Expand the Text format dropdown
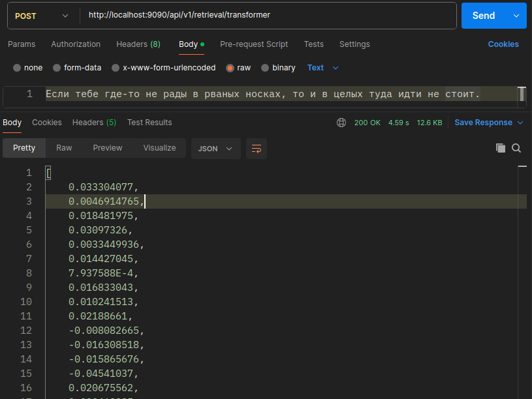This screenshot has height=399, width=532. click(323, 68)
